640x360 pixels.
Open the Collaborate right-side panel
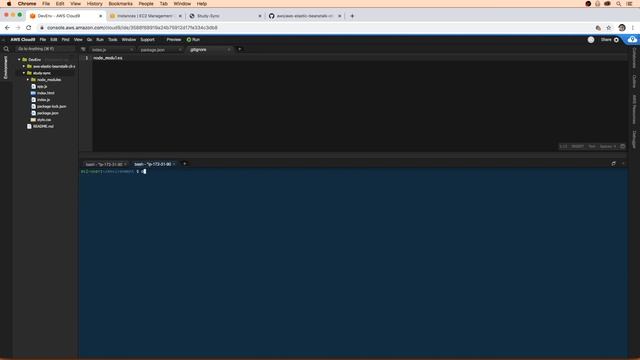(x=634, y=58)
